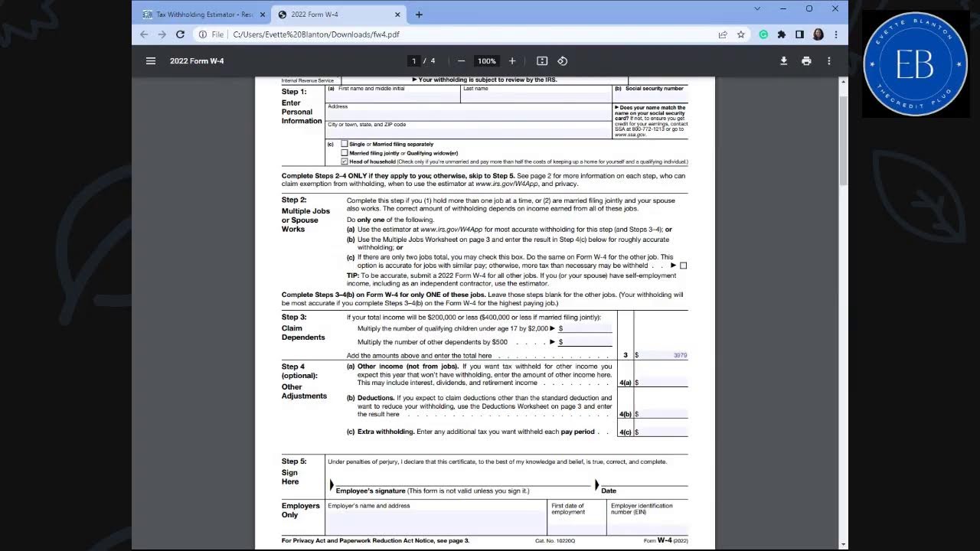Zoom in on the PDF document
The width and height of the screenshot is (980, 551).
pyautogui.click(x=512, y=61)
